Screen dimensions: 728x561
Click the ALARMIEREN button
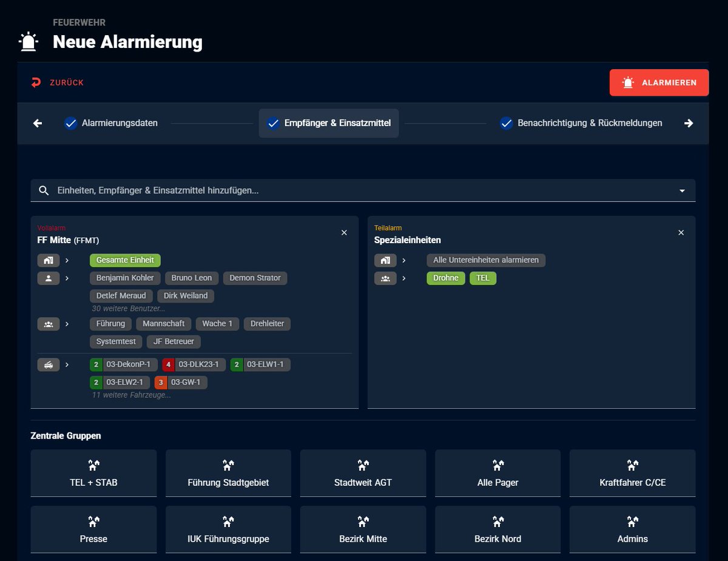coord(659,82)
